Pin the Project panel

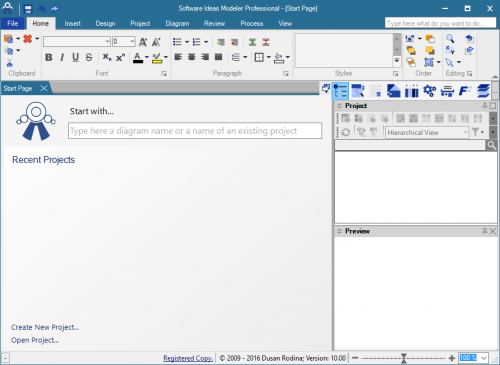coord(485,106)
